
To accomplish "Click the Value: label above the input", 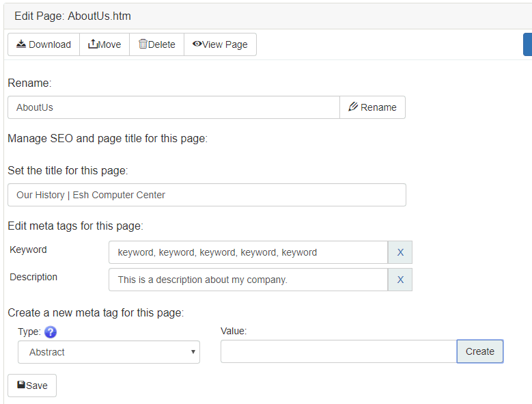I will tap(234, 331).
